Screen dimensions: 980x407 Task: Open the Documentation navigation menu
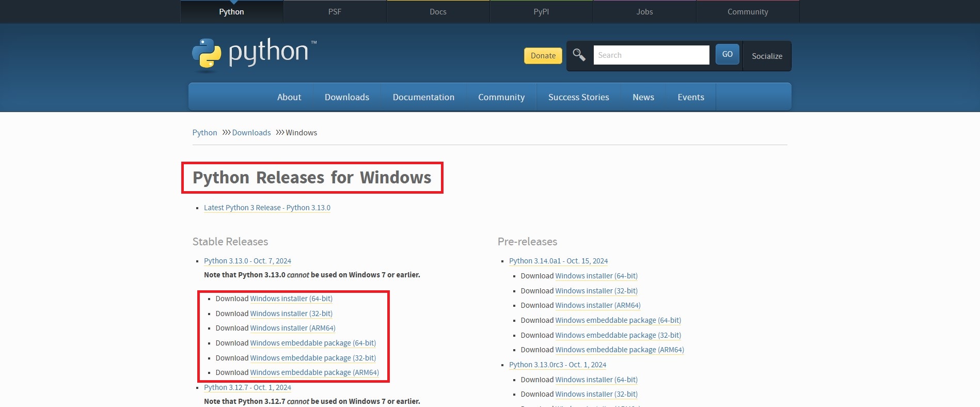point(423,97)
